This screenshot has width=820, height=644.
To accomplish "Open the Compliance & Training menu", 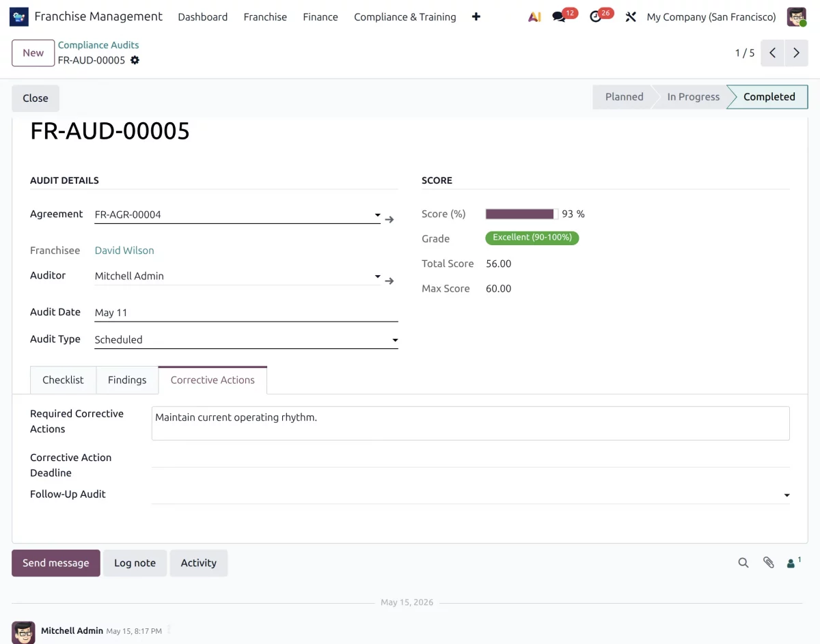I will (405, 16).
